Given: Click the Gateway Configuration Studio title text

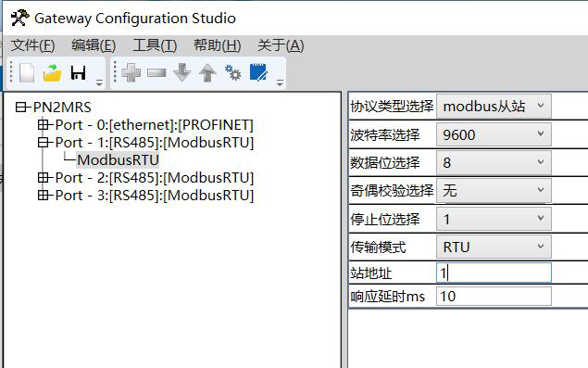Looking at the screenshot, I should tap(135, 18).
